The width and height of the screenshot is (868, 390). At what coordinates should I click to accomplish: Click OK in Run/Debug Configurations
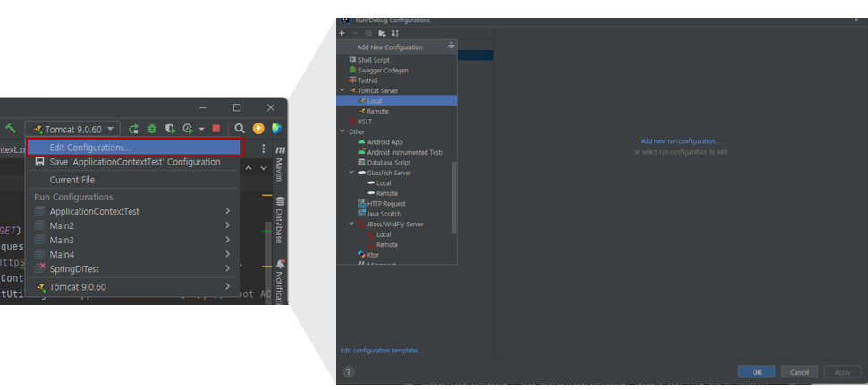point(757,372)
